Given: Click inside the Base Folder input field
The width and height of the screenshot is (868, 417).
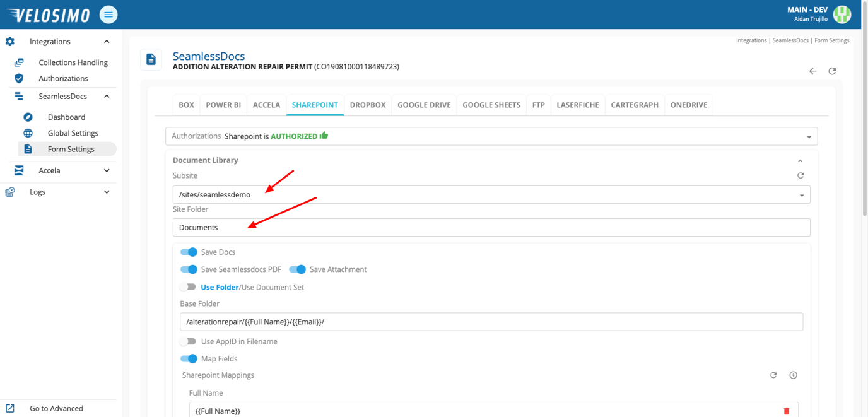Looking at the screenshot, I should pos(442,322).
